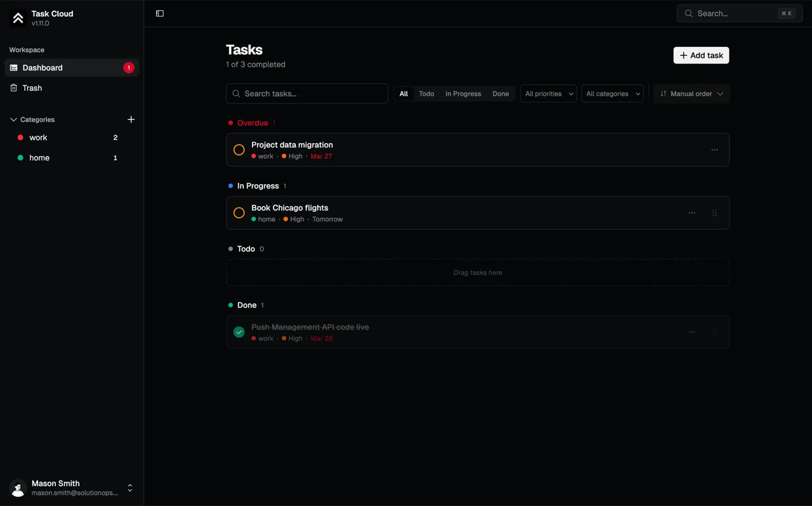This screenshot has height=506, width=812.
Task: Mark Project data migration as complete
Action: tap(239, 150)
